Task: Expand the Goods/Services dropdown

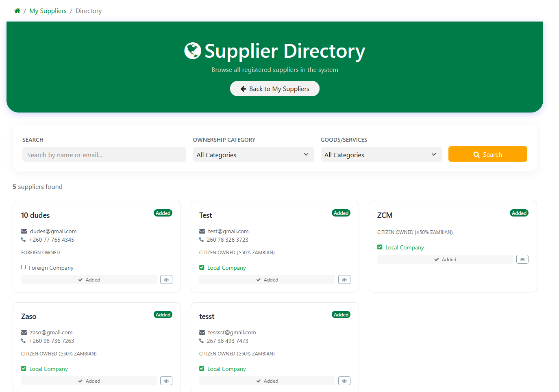Action: click(381, 154)
